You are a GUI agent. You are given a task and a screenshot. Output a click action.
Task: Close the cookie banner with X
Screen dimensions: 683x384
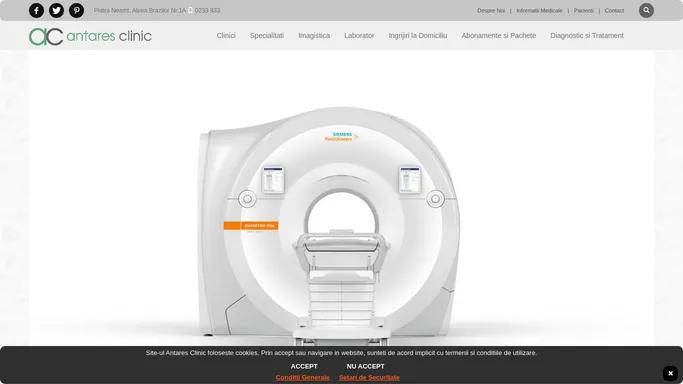pyautogui.click(x=670, y=373)
